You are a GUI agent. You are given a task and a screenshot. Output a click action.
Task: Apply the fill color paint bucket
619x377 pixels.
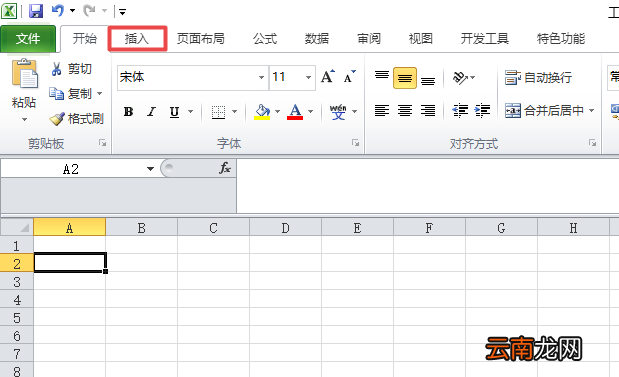coord(262,112)
